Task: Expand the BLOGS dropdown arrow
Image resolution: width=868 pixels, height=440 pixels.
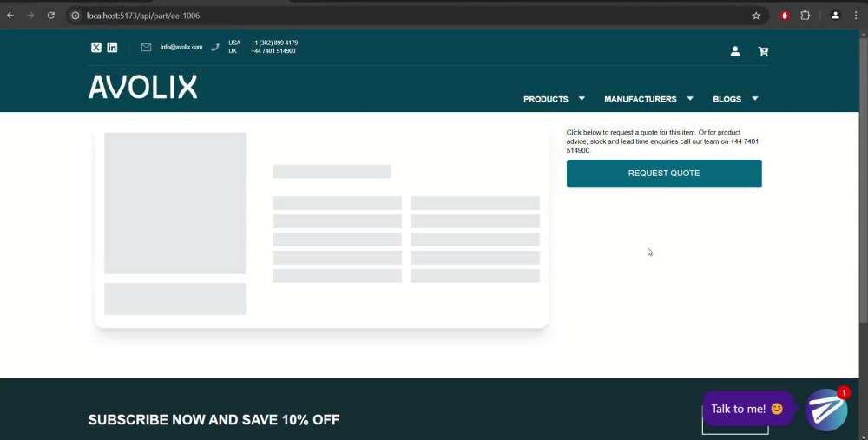Action: click(x=755, y=99)
